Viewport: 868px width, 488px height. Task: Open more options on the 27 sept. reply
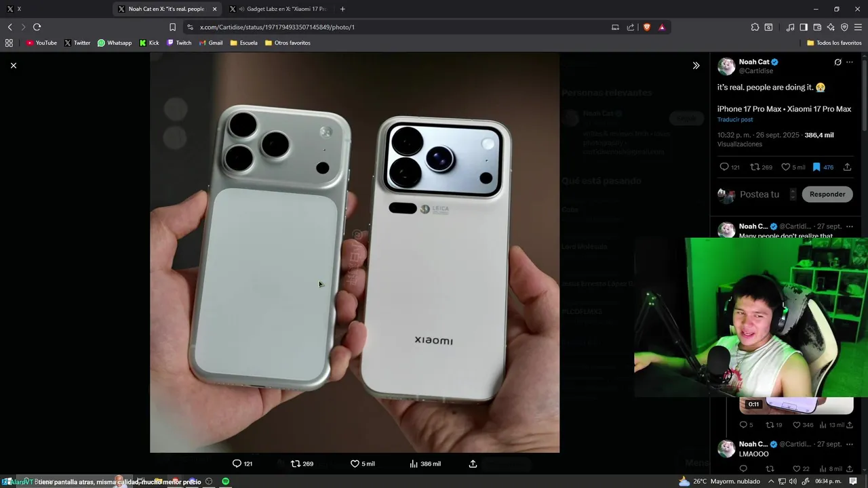[x=850, y=226]
